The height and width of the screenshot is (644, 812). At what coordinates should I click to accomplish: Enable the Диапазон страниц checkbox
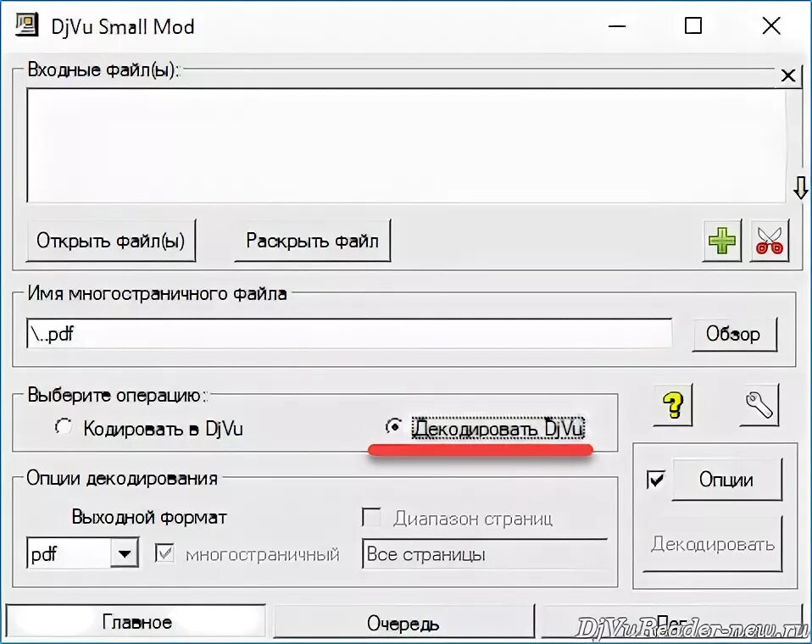click(370, 517)
